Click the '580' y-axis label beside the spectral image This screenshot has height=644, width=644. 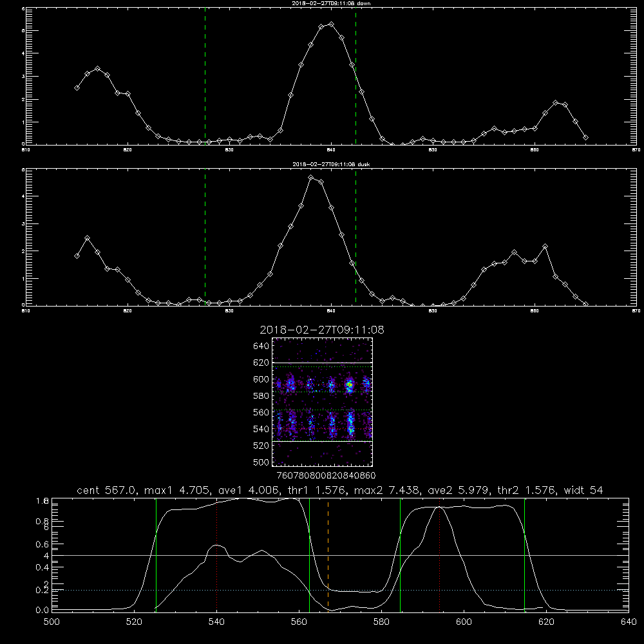(x=261, y=396)
